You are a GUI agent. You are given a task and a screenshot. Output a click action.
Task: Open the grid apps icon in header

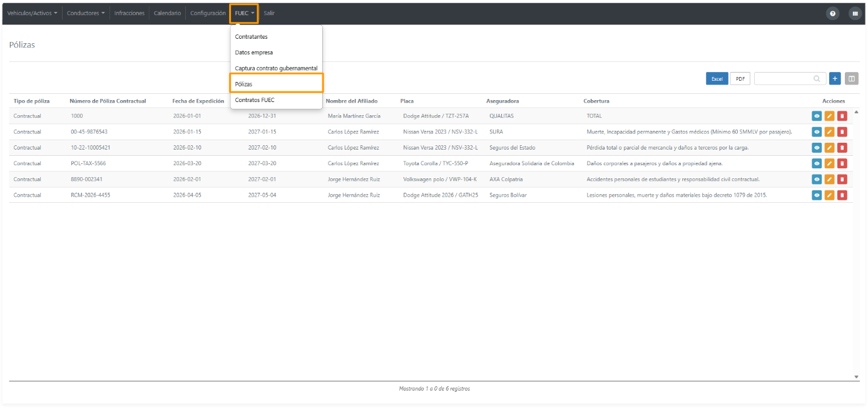(855, 13)
